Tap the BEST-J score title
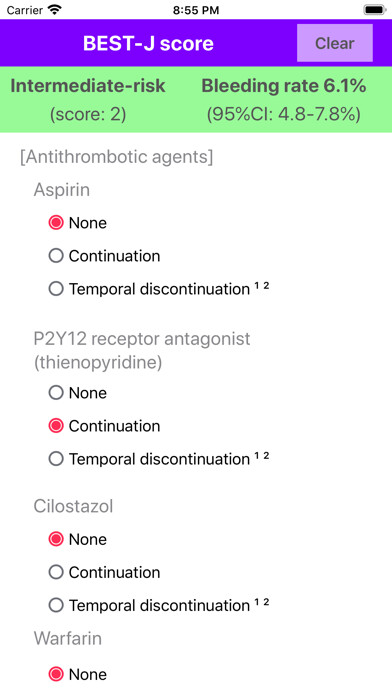Image resolution: width=392 pixels, height=696 pixels. 148,44
